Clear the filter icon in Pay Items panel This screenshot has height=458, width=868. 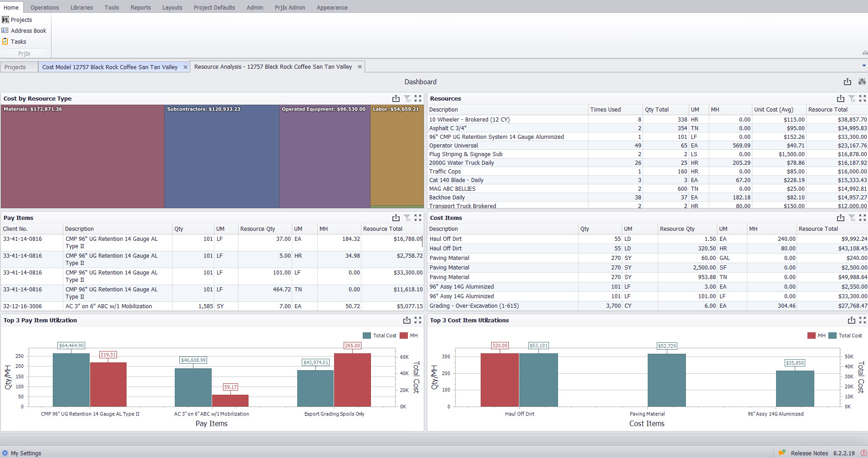point(407,218)
